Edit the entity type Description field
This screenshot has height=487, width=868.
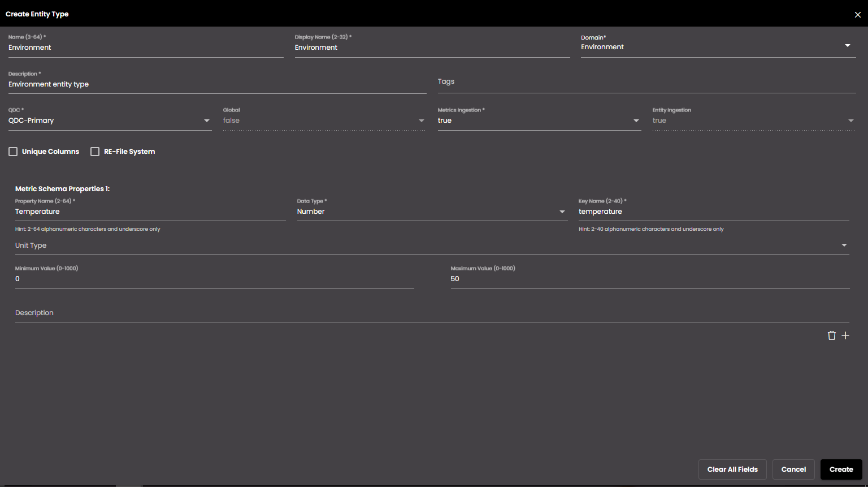click(218, 84)
